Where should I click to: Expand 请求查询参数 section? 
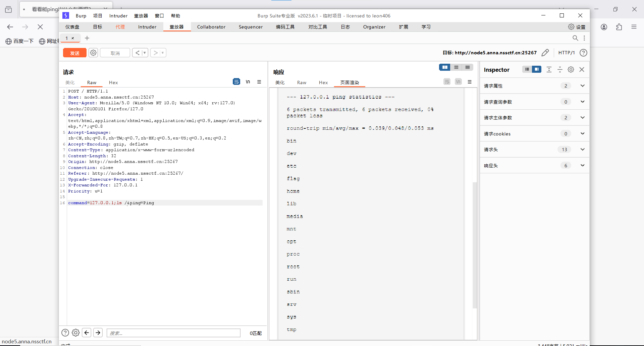534,102
